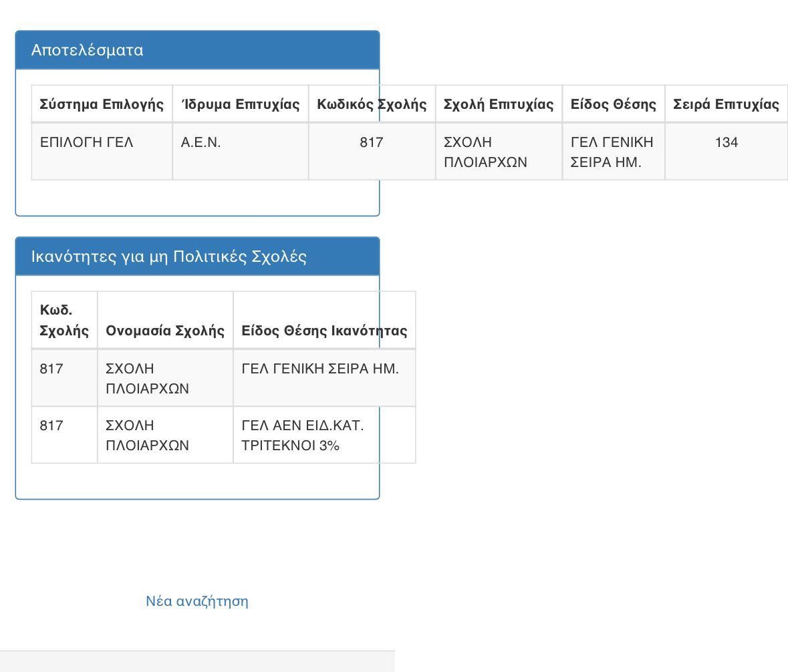Click 'ΓΕΛ ΓΕΝΙΚΗ ΣΕΙΡΑ ΗΜ.' in the capabilities table
Viewport: 788px width, 672px height.
coord(319,369)
